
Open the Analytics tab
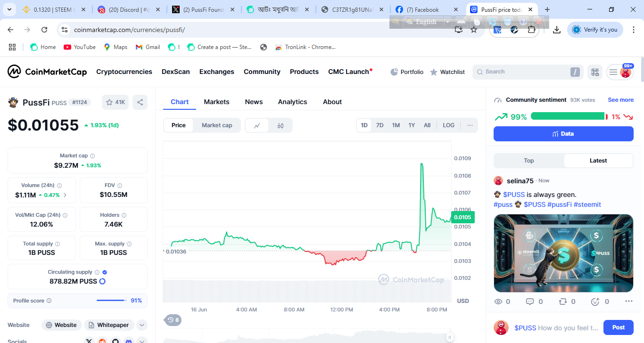[292, 102]
